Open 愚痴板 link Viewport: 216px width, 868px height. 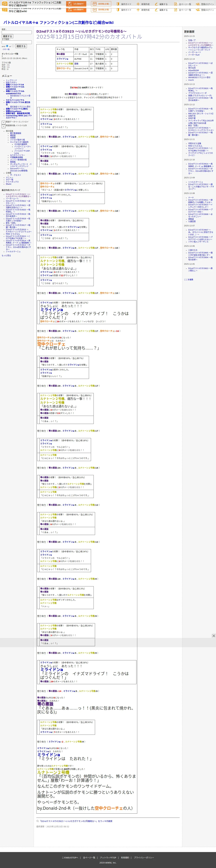(12, 162)
